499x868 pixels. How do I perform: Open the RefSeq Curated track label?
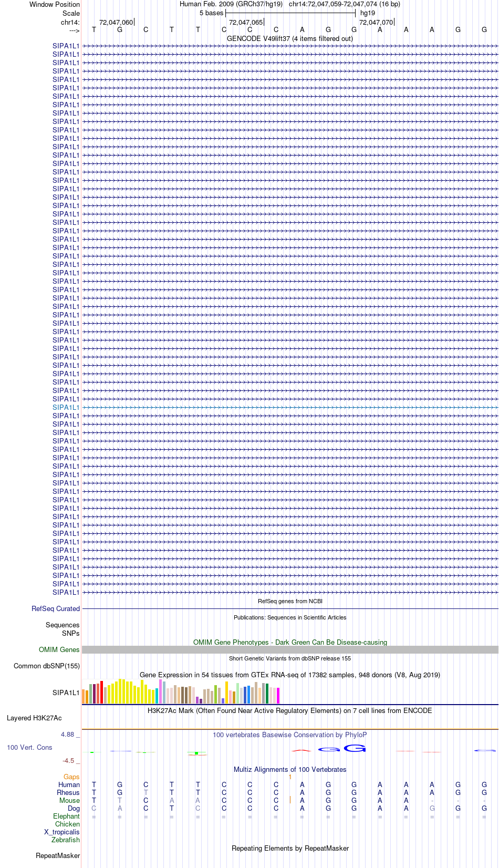[56, 608]
